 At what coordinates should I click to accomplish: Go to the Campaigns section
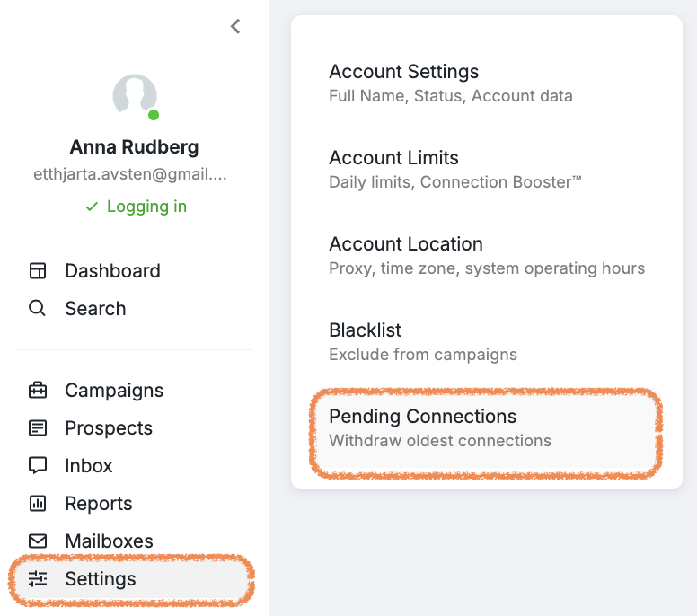coord(114,391)
